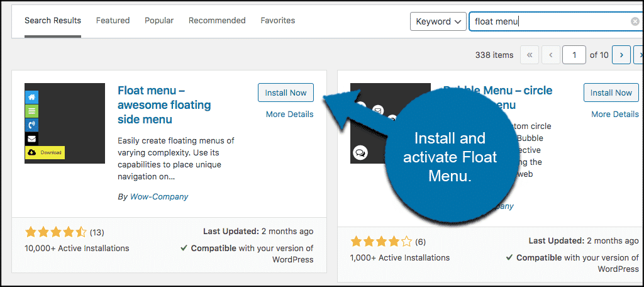
Task: Open More Details for Bubble Menu
Action: [x=615, y=115]
